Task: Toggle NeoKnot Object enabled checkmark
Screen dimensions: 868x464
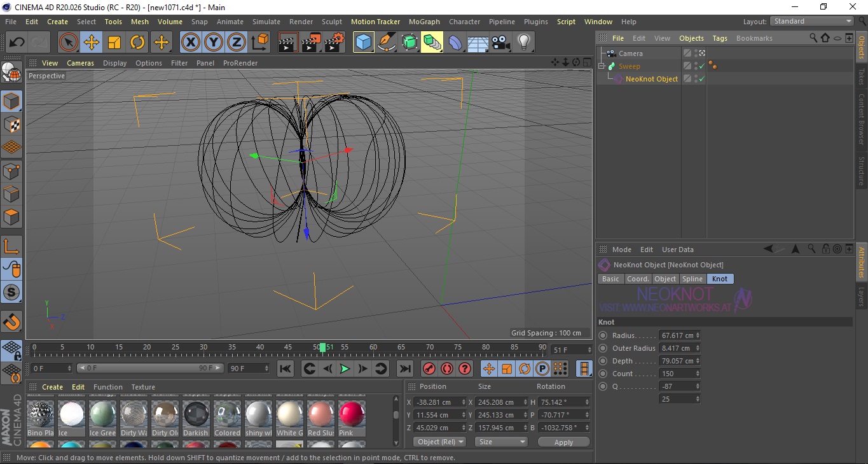Action: coord(701,79)
